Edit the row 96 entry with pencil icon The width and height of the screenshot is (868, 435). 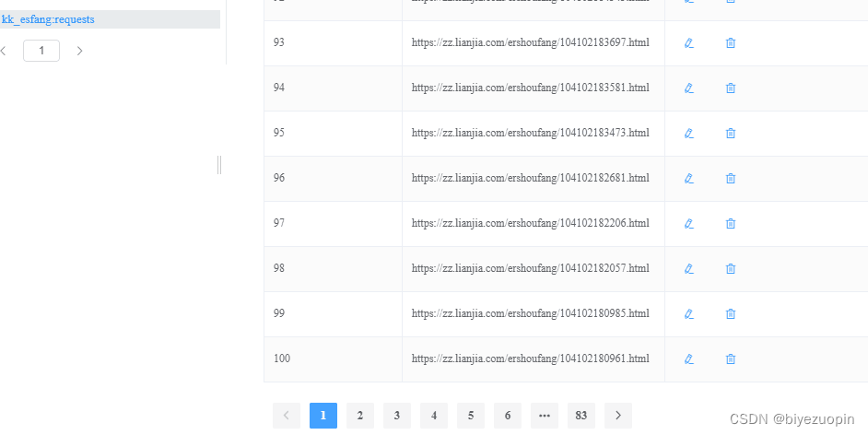pyautogui.click(x=688, y=178)
